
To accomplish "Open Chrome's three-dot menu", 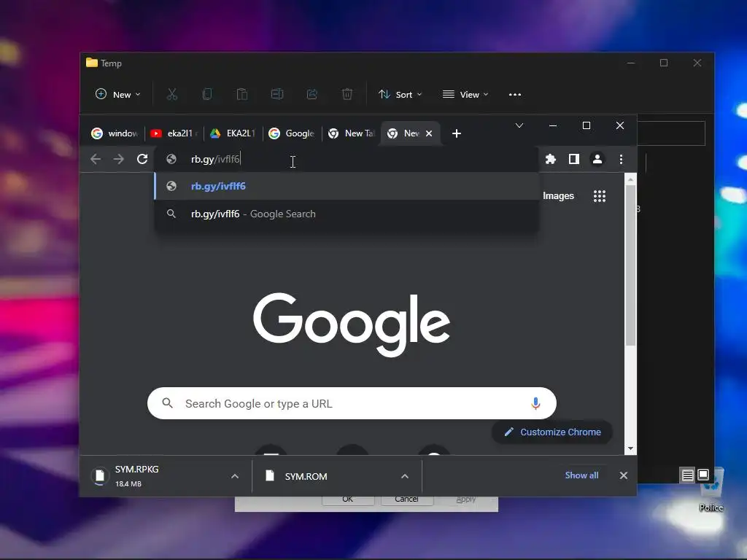I will 621,159.
